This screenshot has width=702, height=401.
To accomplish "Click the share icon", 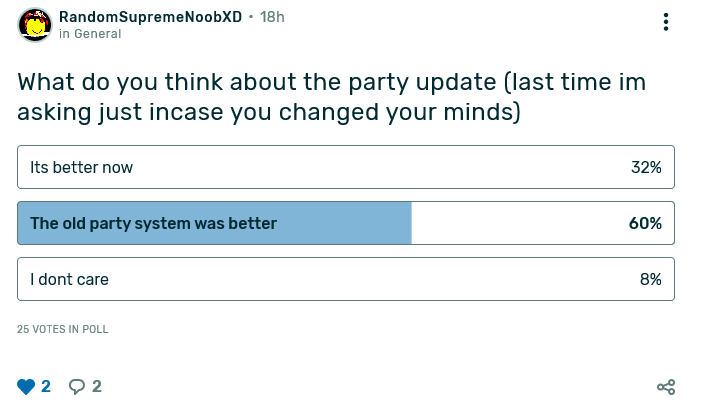I will tap(666, 387).
